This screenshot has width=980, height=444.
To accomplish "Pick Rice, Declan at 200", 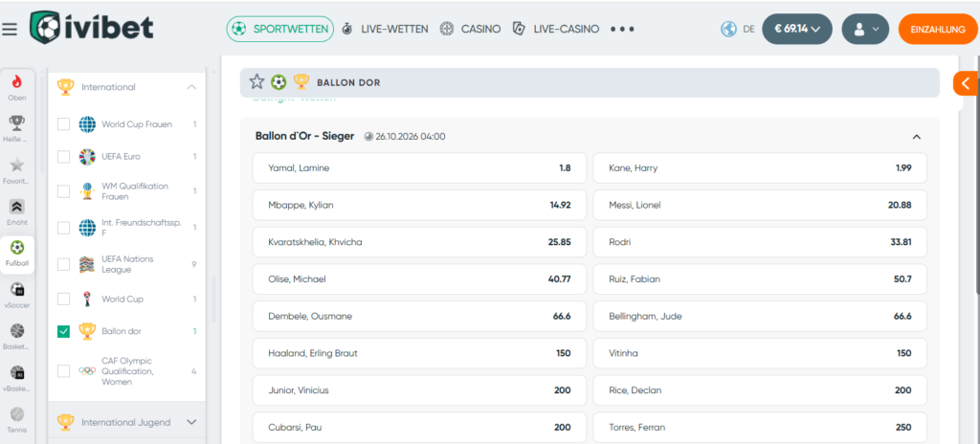I will (x=760, y=390).
